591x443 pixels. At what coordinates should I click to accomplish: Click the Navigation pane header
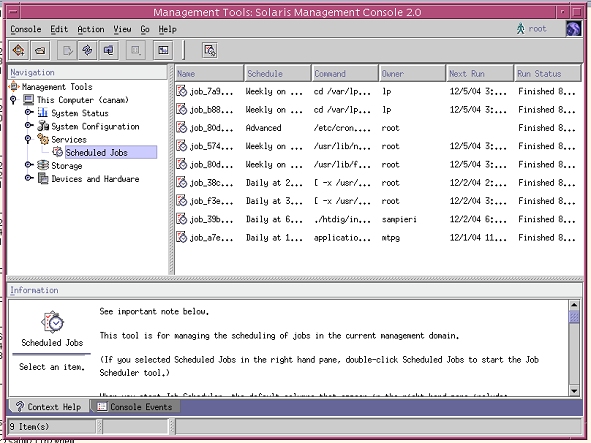pos(87,72)
